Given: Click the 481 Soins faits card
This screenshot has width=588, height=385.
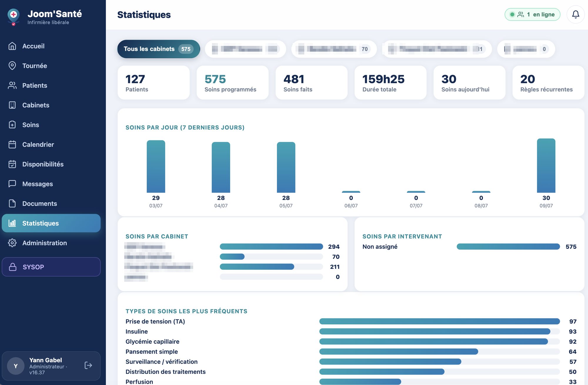Looking at the screenshot, I should [311, 83].
